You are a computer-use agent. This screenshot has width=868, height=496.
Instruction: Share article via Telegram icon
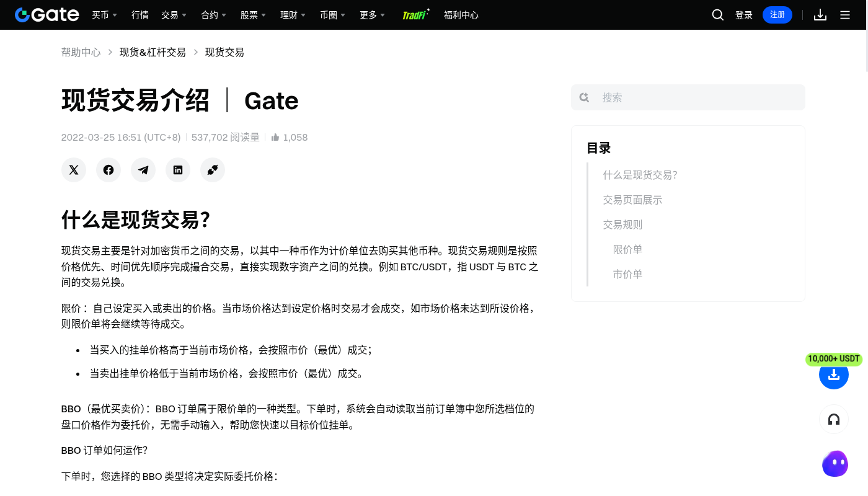coord(143,170)
